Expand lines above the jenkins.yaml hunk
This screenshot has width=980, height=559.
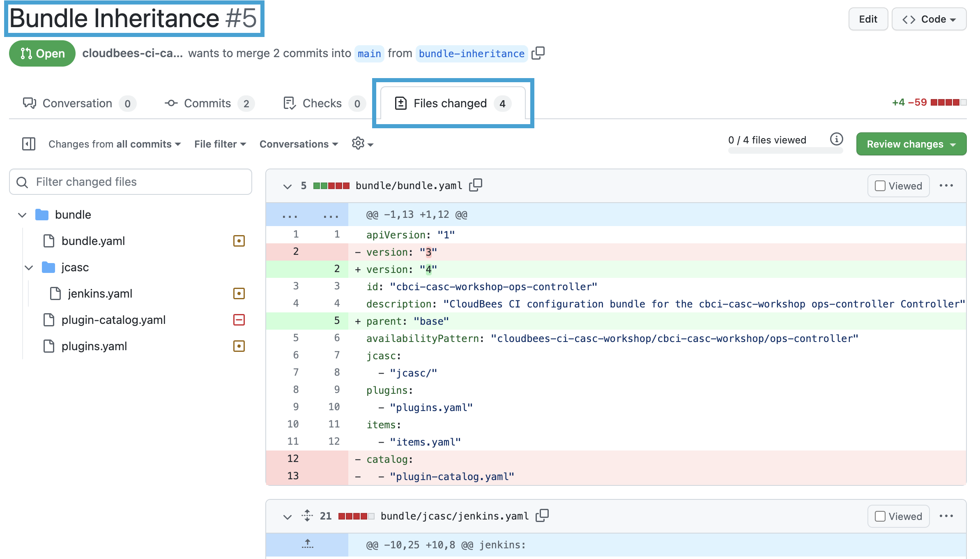307,545
